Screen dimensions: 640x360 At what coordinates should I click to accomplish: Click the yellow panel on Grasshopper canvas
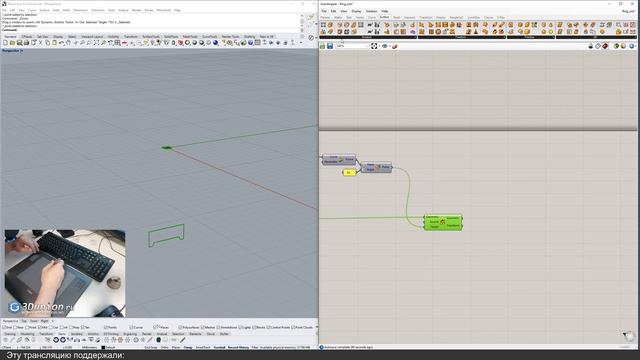click(x=349, y=173)
